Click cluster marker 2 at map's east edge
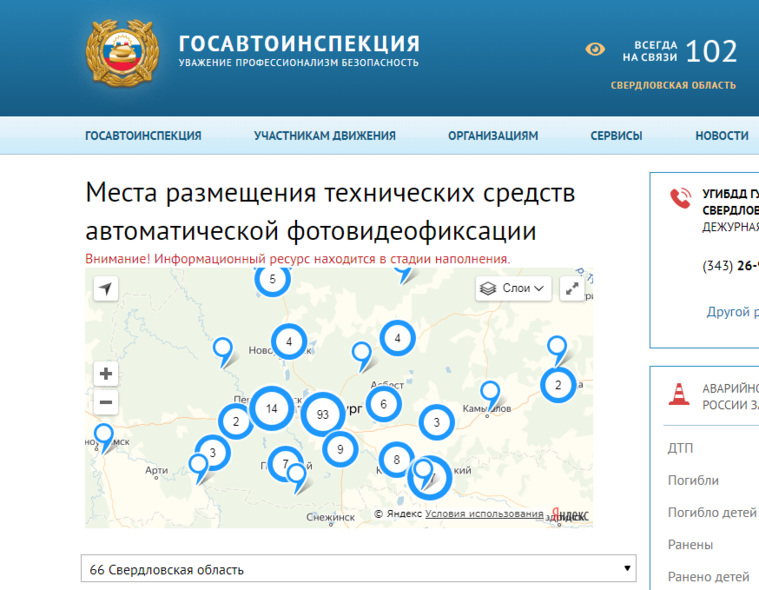This screenshot has width=759, height=590. pos(558,385)
